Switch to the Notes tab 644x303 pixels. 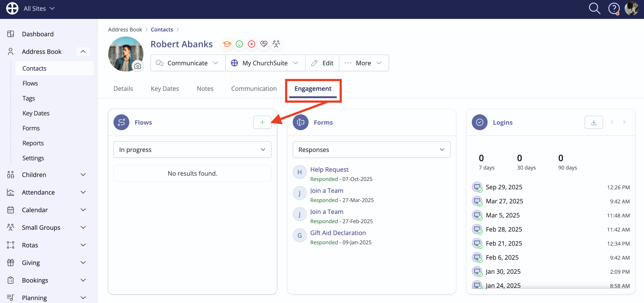(x=205, y=88)
